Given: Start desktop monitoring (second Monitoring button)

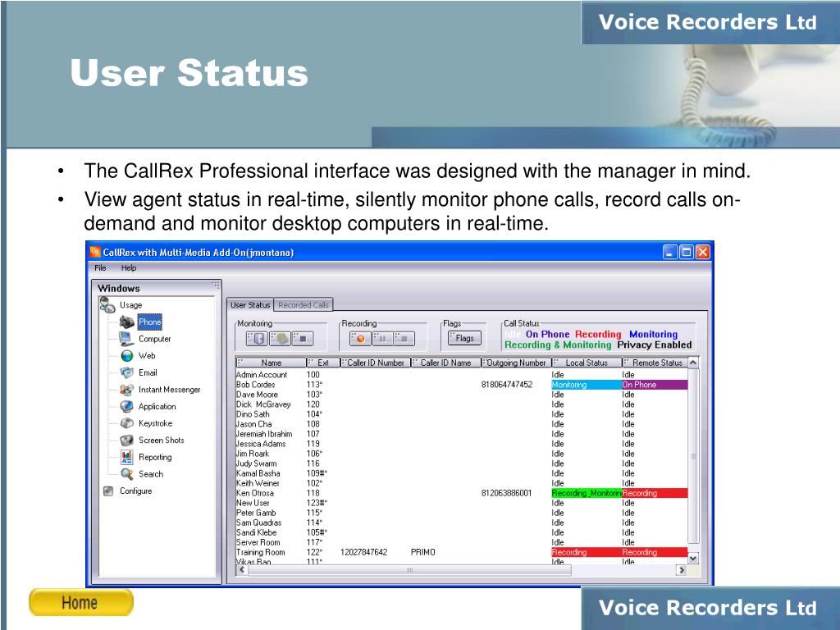Looking at the screenshot, I should pyautogui.click(x=280, y=339).
